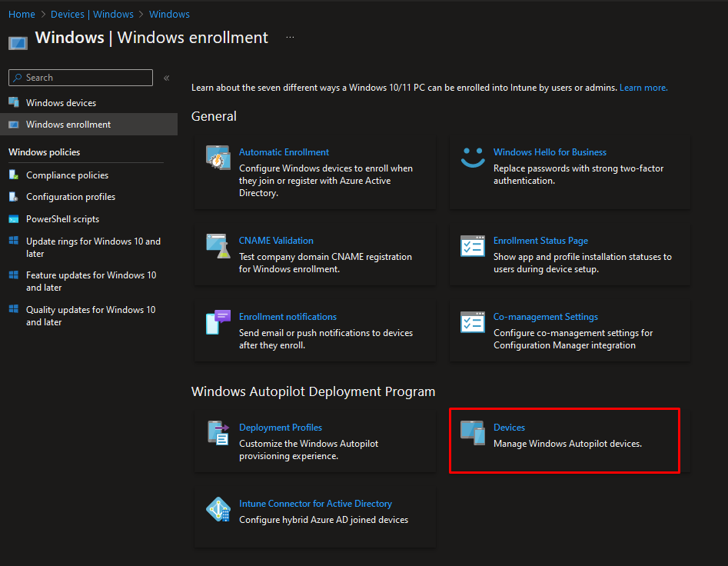This screenshot has width=728, height=566.
Task: Open Enrollment Status Page link
Action: point(540,241)
